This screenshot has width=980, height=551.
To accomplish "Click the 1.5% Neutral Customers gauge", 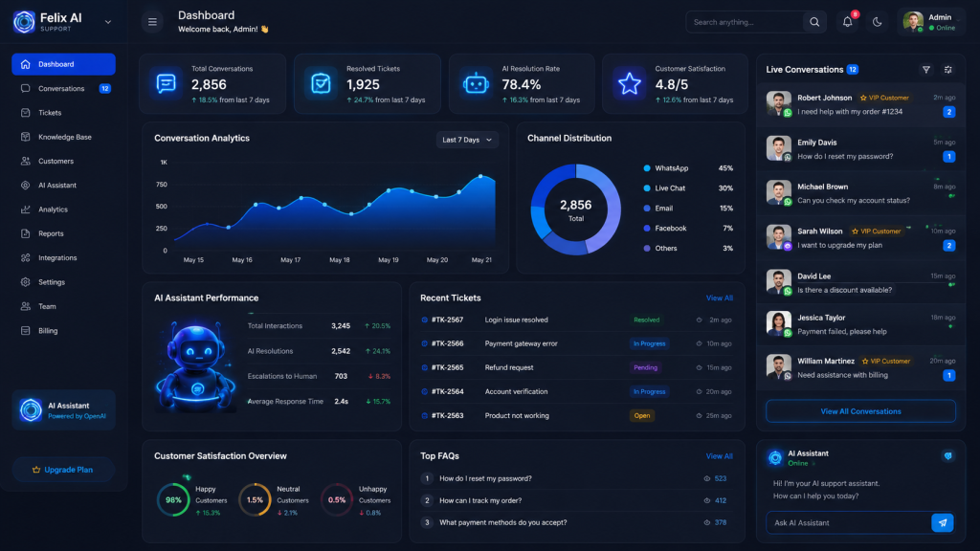I will click(255, 500).
